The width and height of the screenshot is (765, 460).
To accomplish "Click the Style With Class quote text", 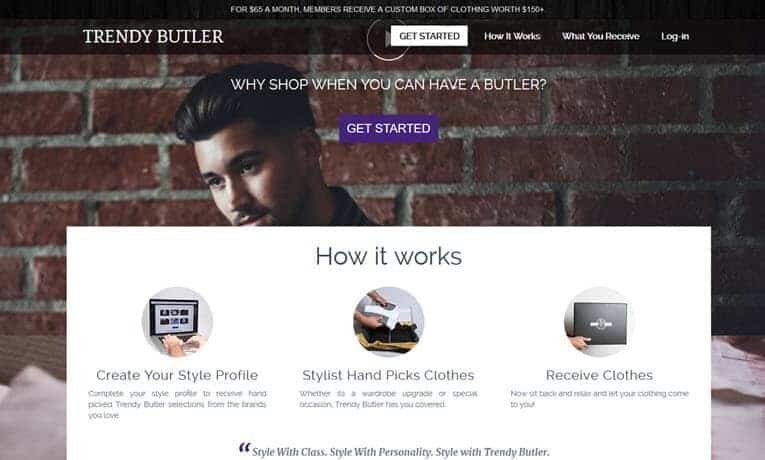I will [x=401, y=452].
